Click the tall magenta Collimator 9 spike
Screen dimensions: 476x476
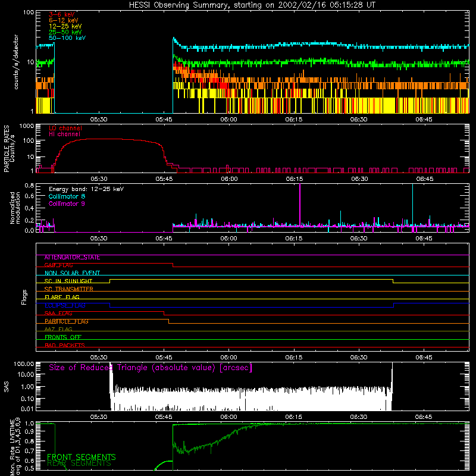click(300, 204)
